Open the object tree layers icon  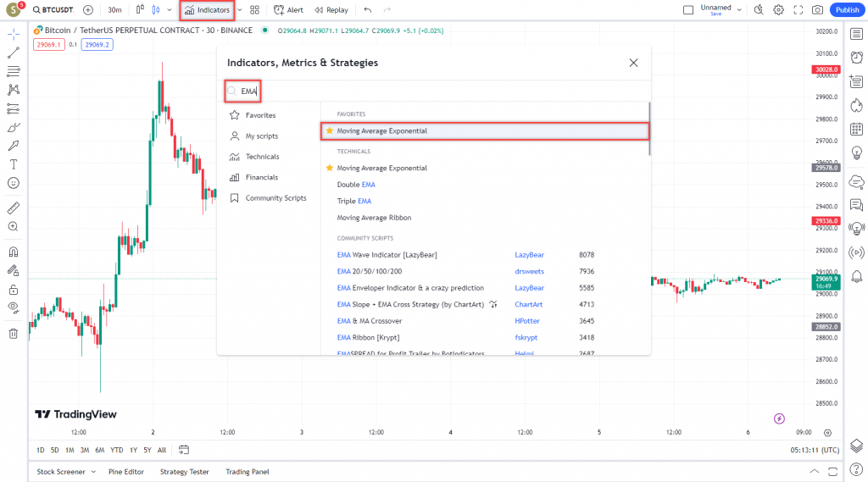click(x=856, y=446)
